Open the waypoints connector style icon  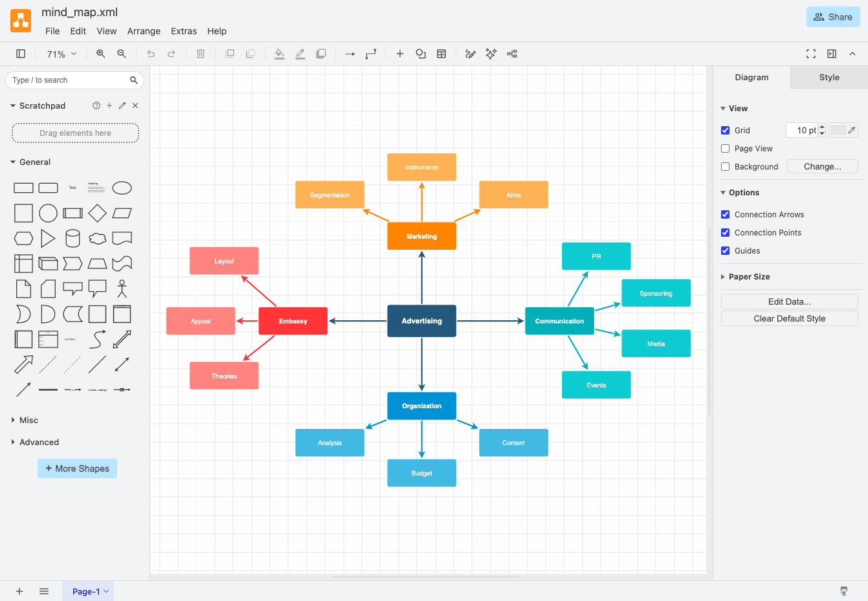[371, 54]
